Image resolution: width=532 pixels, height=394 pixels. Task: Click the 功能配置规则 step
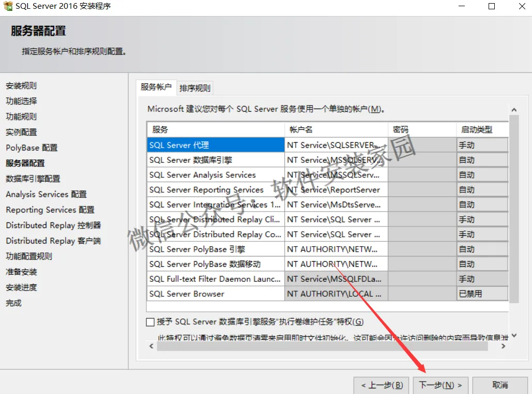(x=29, y=256)
